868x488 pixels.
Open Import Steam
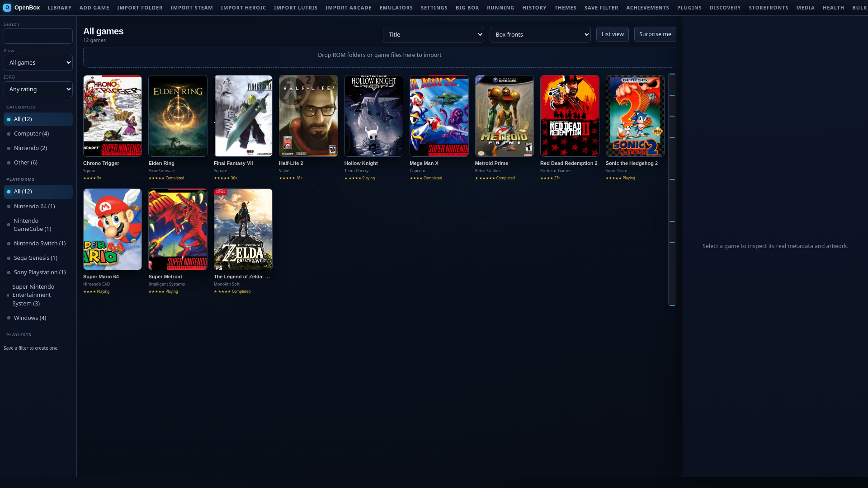click(192, 8)
